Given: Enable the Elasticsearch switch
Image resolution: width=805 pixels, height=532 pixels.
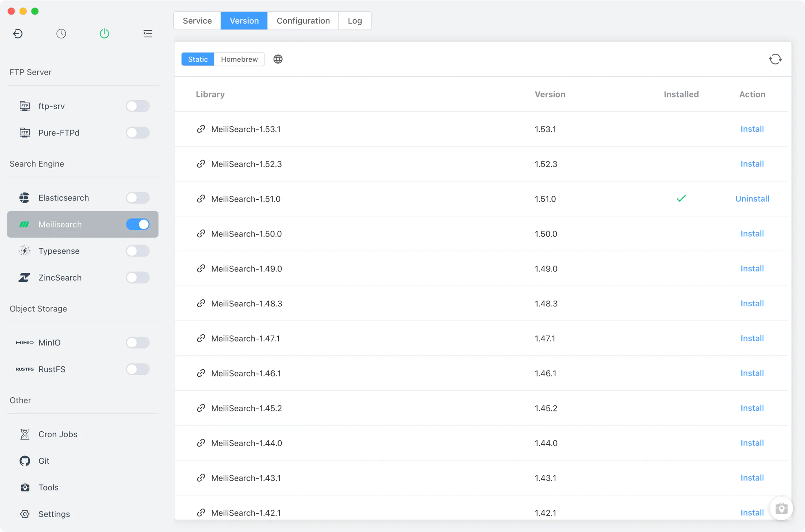Looking at the screenshot, I should point(138,198).
